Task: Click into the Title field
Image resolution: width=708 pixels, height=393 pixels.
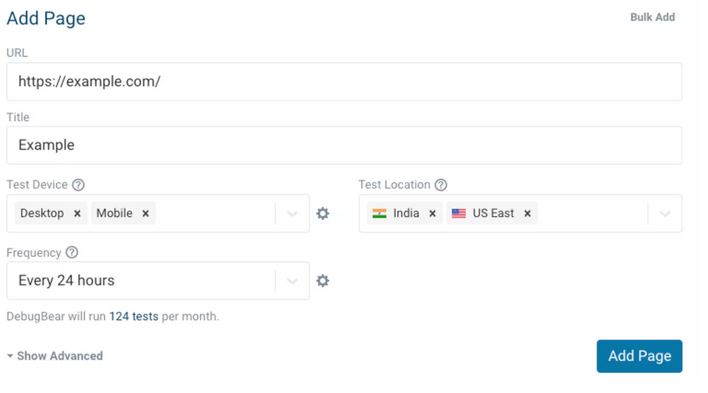Action: tap(344, 145)
